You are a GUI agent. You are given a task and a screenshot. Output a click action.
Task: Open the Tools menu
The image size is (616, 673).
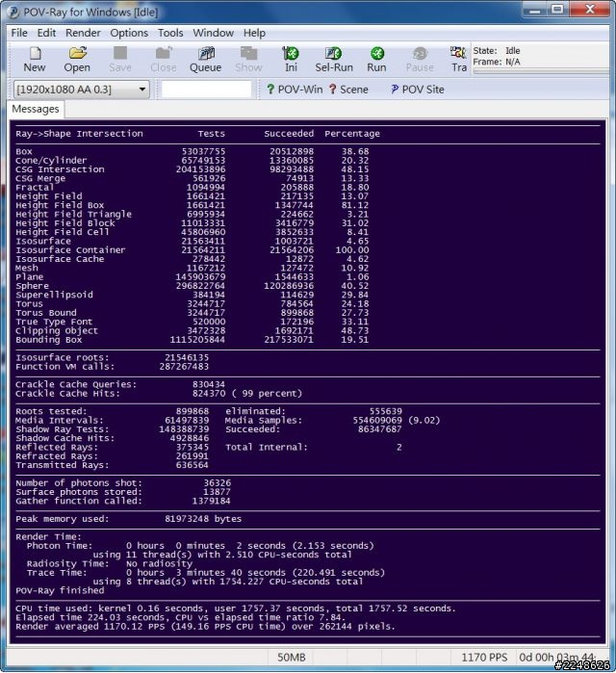point(170,33)
